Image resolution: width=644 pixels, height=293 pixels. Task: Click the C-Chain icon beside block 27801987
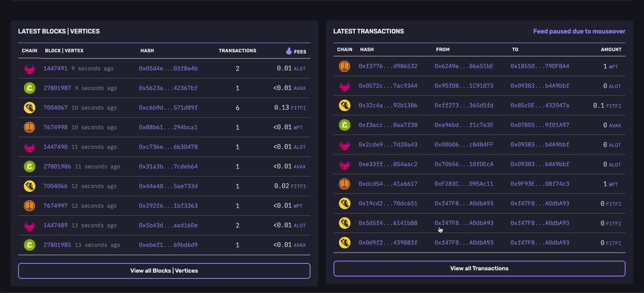pyautogui.click(x=30, y=88)
